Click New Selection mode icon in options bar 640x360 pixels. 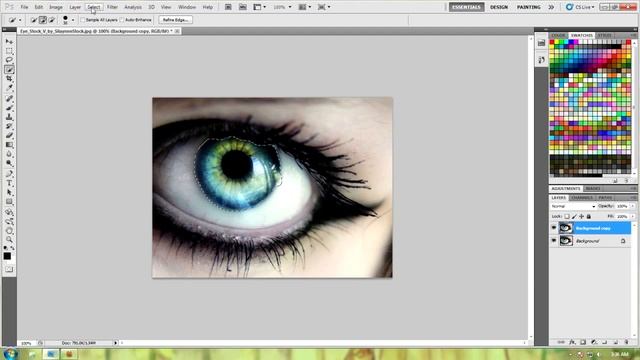[x=34, y=20]
